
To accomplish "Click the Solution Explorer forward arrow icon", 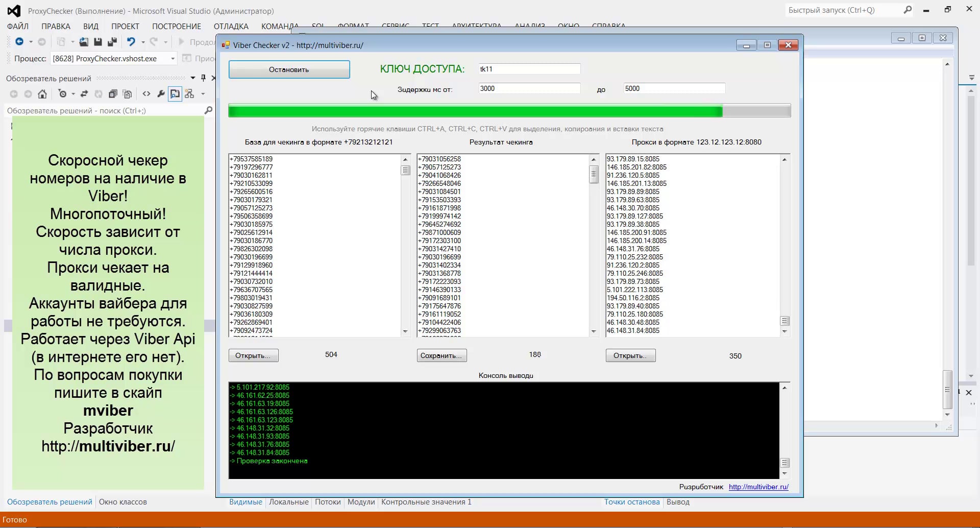I will [x=28, y=94].
